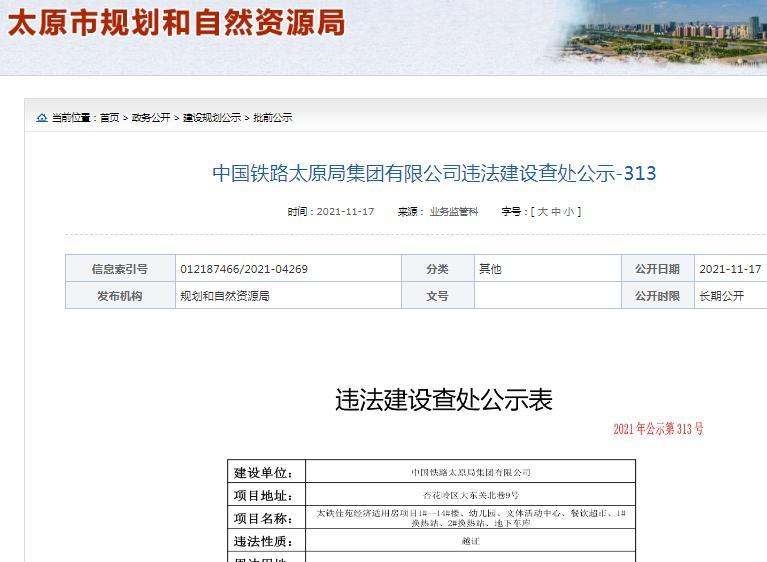Go to 政务公开 breadcrumb link
Viewport: 767px width, 562px height.
point(151,117)
